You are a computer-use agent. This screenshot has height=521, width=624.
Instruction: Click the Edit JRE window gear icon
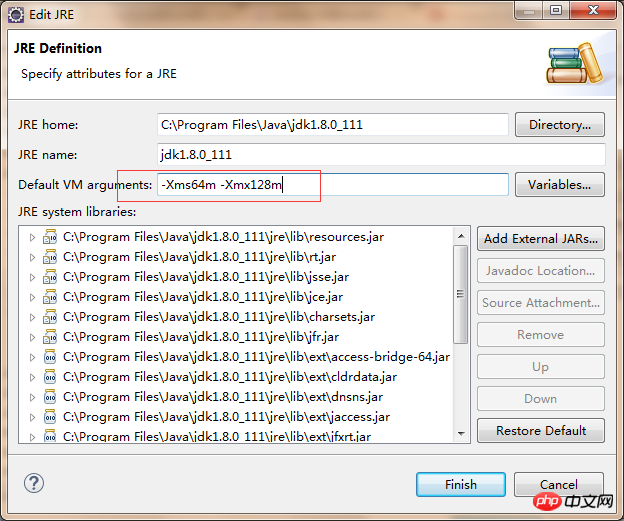click(x=16, y=15)
